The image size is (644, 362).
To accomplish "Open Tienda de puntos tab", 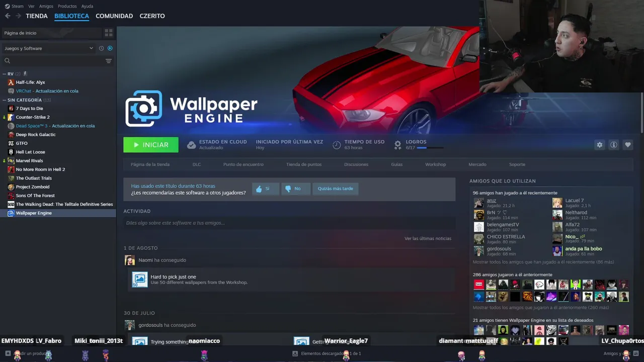I will (304, 164).
